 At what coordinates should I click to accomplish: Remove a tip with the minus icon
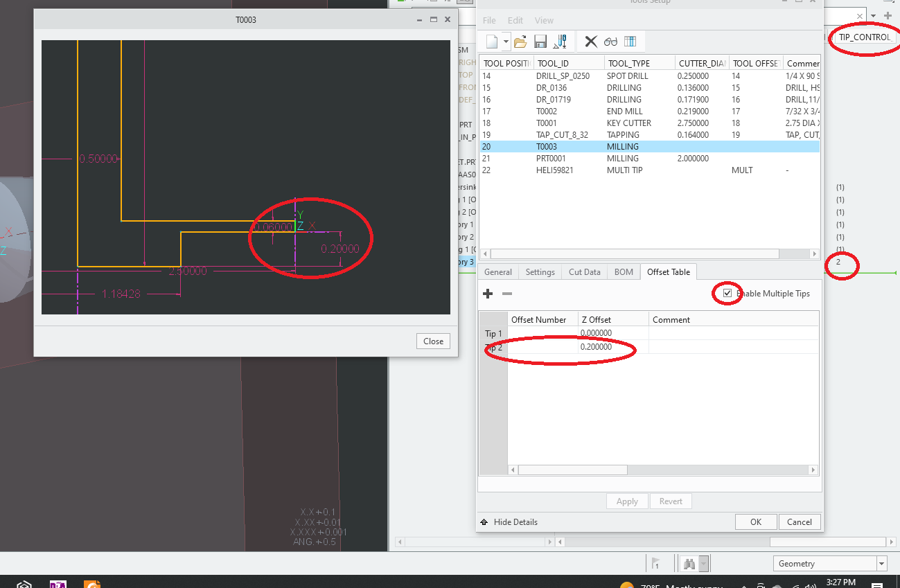click(506, 294)
